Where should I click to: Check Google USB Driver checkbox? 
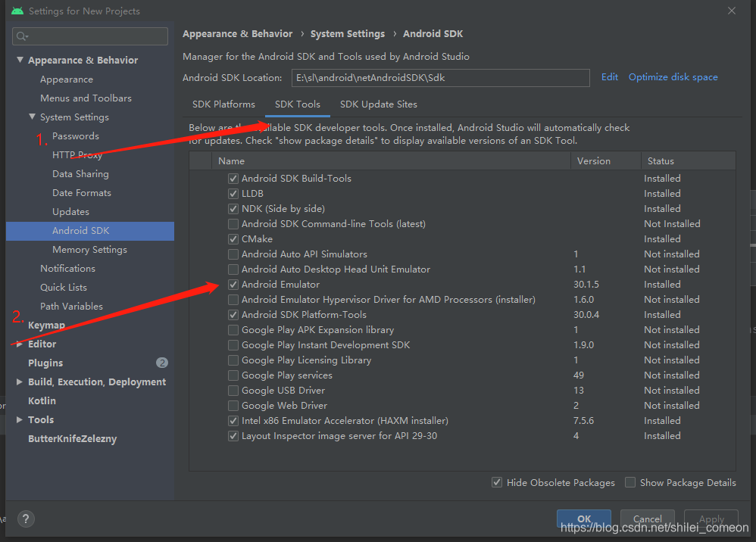pos(233,391)
